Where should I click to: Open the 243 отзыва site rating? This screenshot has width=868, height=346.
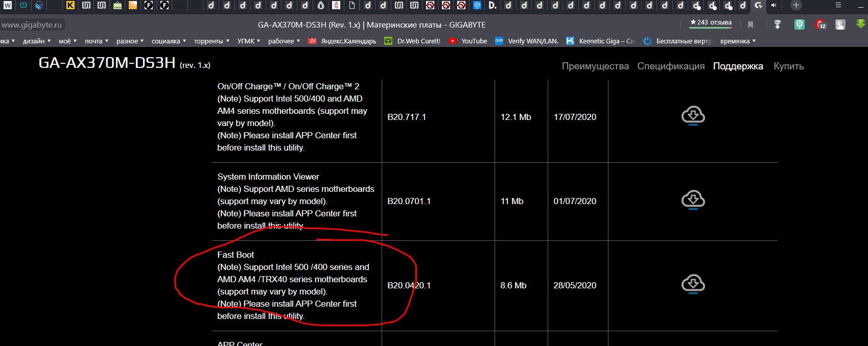click(711, 22)
